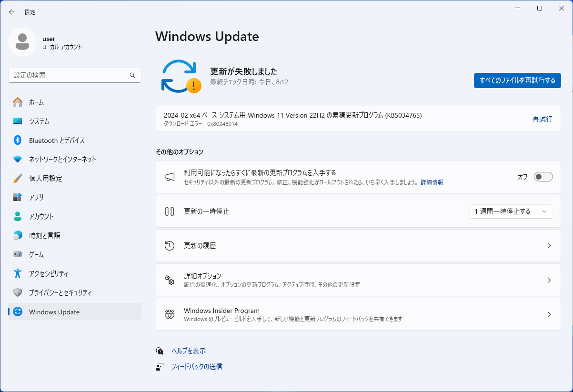Open ゲーム in the sidebar
The height and width of the screenshot is (392, 573).
coord(75,254)
